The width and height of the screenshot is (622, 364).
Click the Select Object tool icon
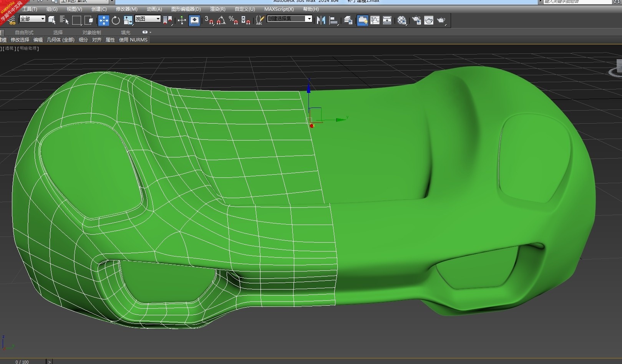[x=52, y=20]
